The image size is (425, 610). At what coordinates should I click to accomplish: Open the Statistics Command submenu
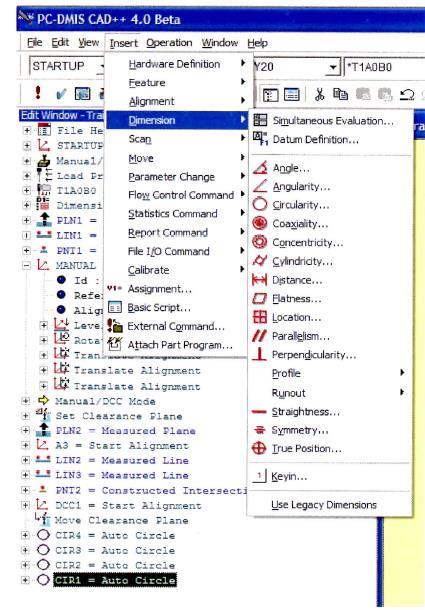177,214
